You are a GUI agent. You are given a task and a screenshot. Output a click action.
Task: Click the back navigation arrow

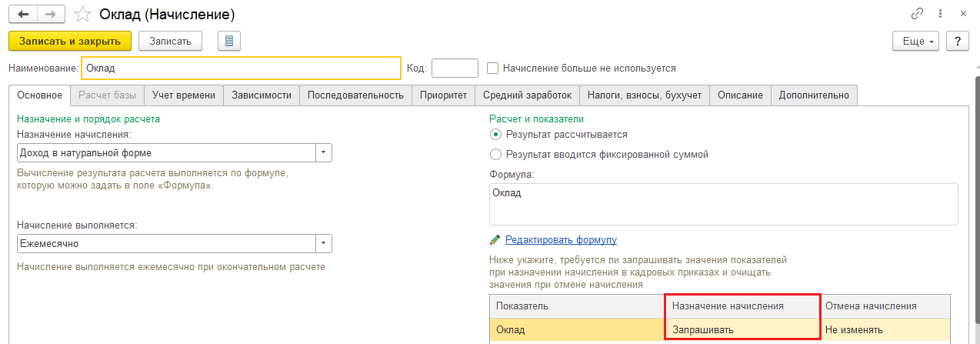[x=22, y=14]
